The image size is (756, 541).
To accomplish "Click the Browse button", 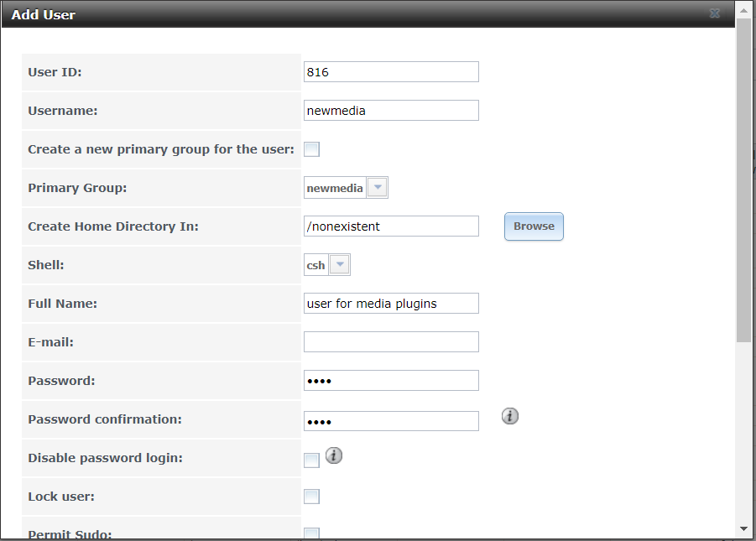I will (534, 226).
